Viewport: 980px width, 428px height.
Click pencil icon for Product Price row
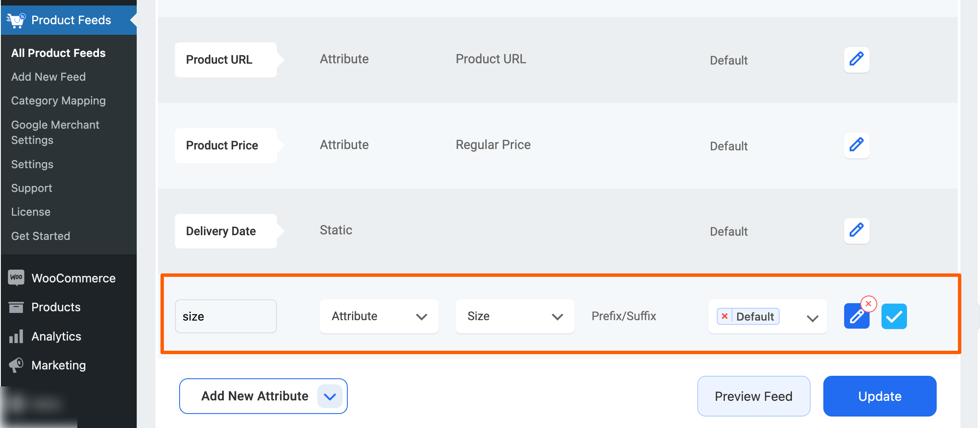pos(856,146)
